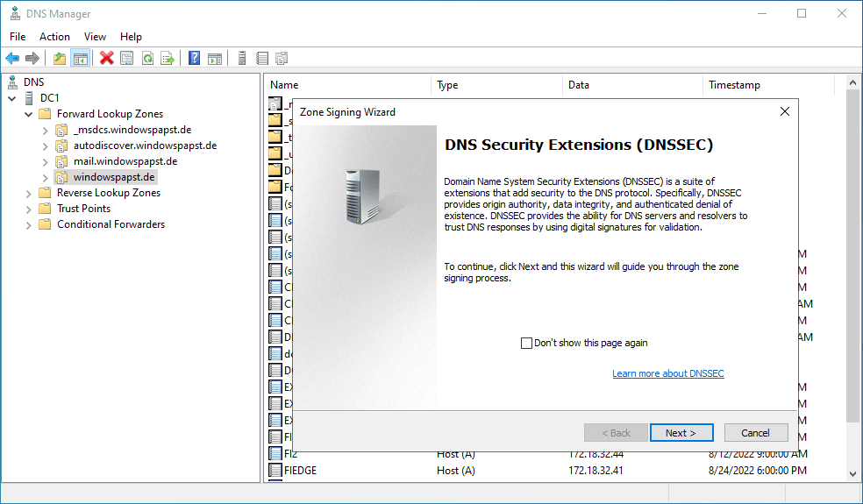
Task: Click Next in Zone Signing Wizard
Action: coord(681,433)
